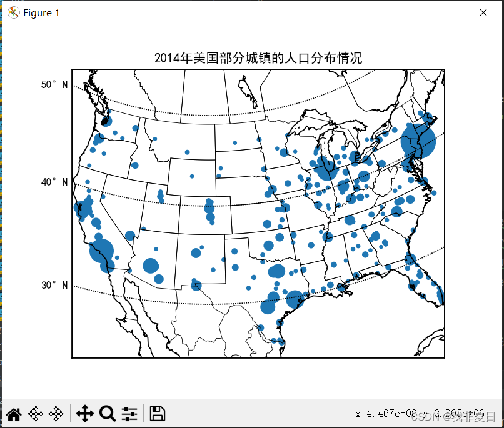
Task: Click the matplotlib logo in the title bar
Action: (13, 12)
